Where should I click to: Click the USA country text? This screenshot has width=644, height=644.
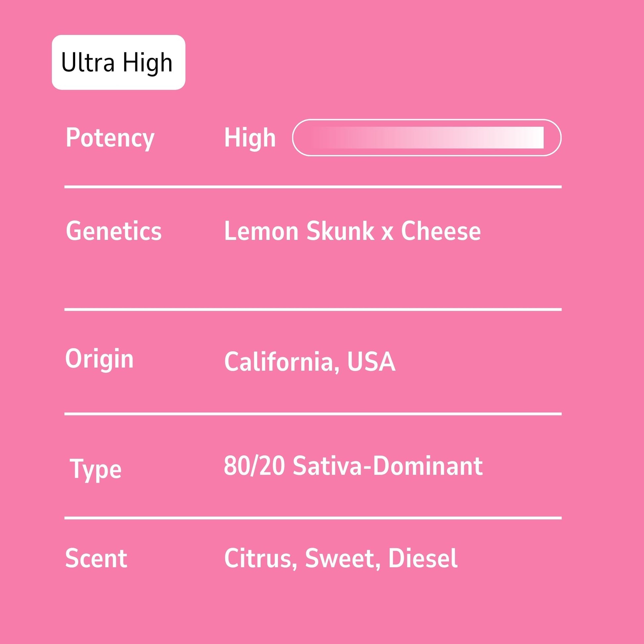coord(371,362)
